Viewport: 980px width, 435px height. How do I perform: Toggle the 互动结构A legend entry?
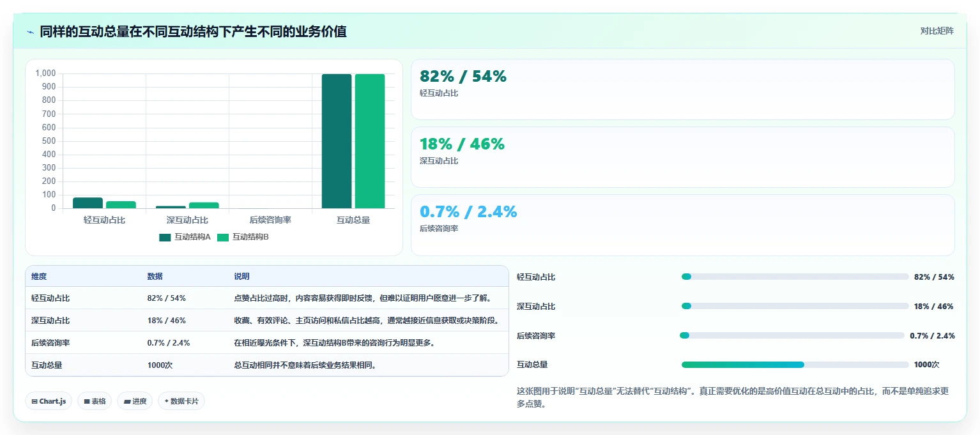click(185, 237)
